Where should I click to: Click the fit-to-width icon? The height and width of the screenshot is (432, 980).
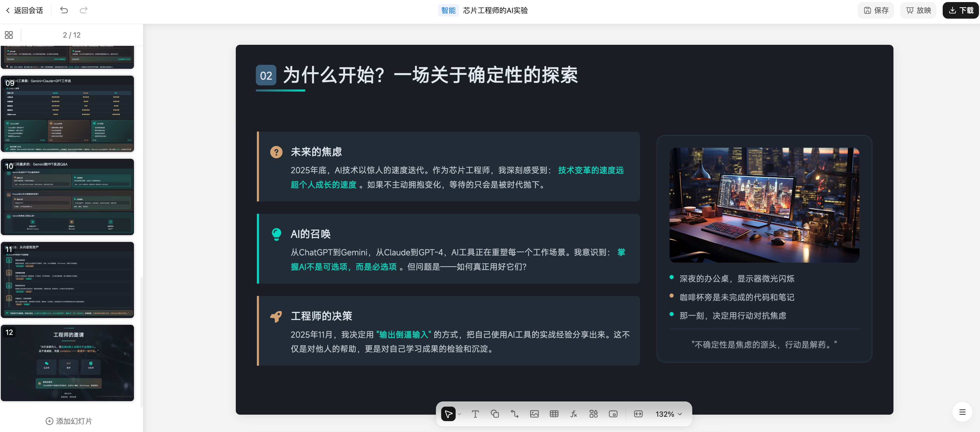coord(638,414)
